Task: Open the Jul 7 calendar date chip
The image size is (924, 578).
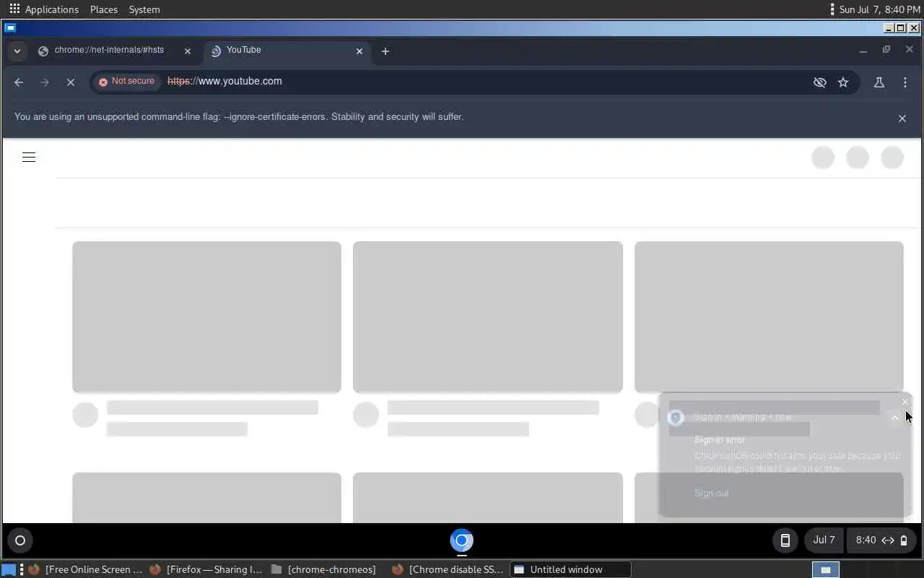Action: tap(824, 540)
